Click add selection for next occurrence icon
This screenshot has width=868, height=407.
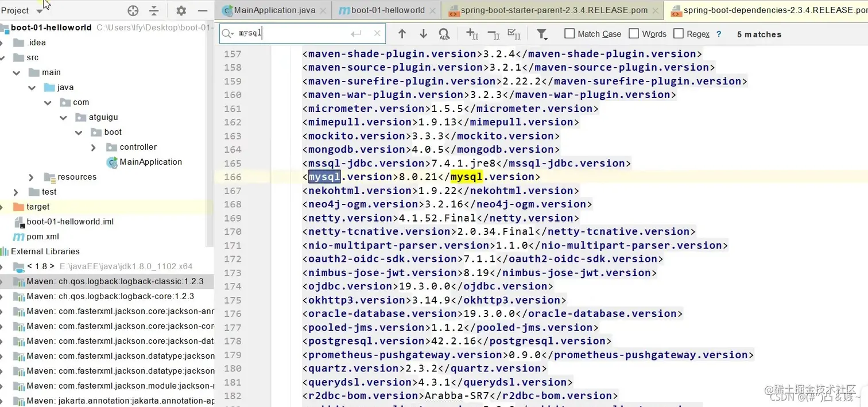pos(472,34)
